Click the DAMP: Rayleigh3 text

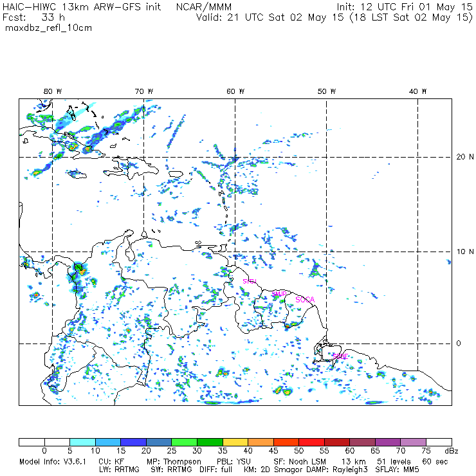click(x=337, y=470)
